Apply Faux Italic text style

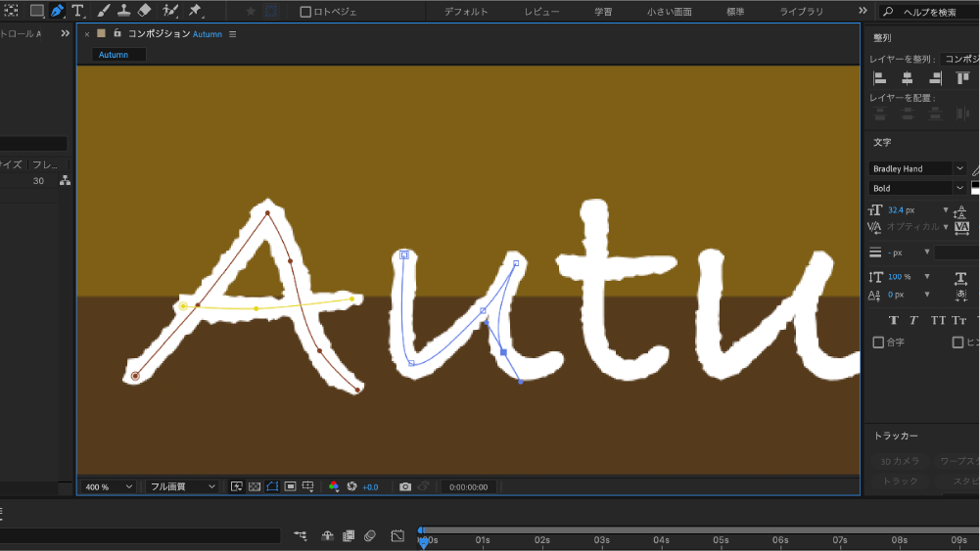(913, 320)
